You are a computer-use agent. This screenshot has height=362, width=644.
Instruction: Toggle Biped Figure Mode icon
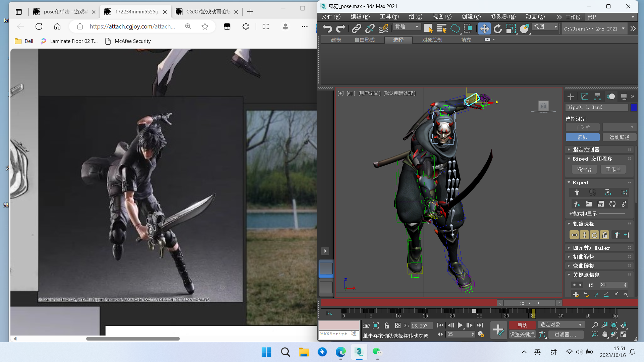tap(577, 192)
